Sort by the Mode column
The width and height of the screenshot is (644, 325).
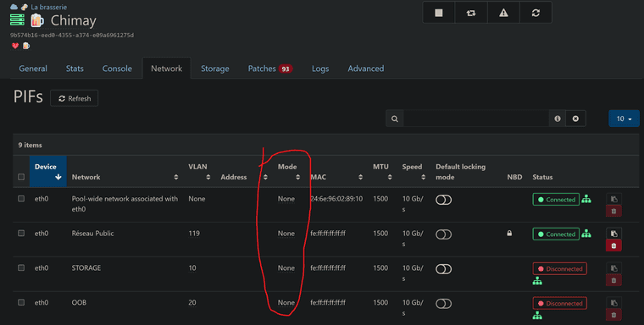click(x=289, y=172)
